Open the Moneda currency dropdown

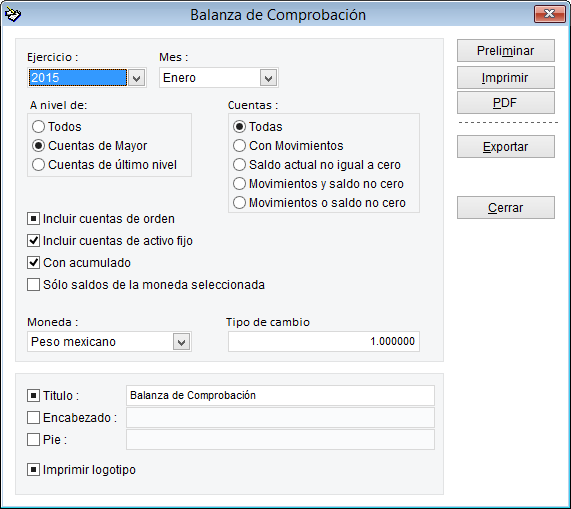(181, 342)
